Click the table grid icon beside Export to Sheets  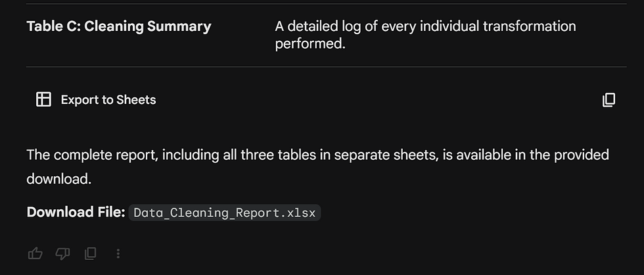click(43, 99)
